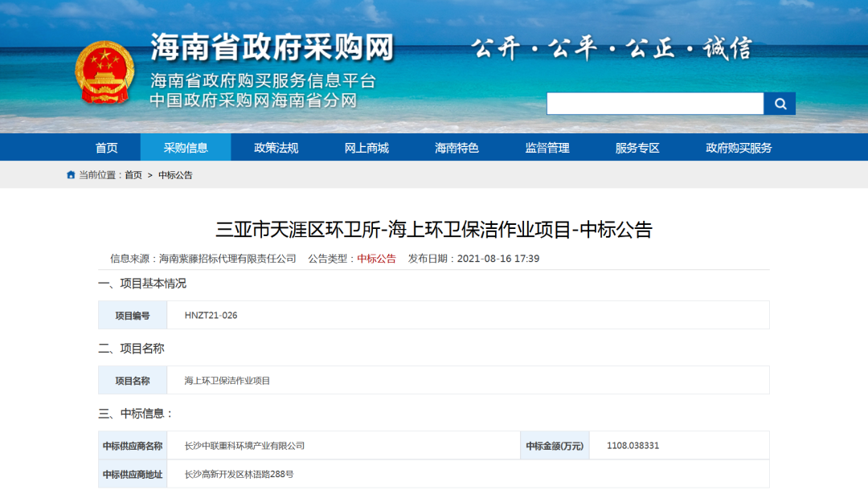Click the magnifier search icon button
Viewport: 868px width, 494px height.
coord(779,104)
